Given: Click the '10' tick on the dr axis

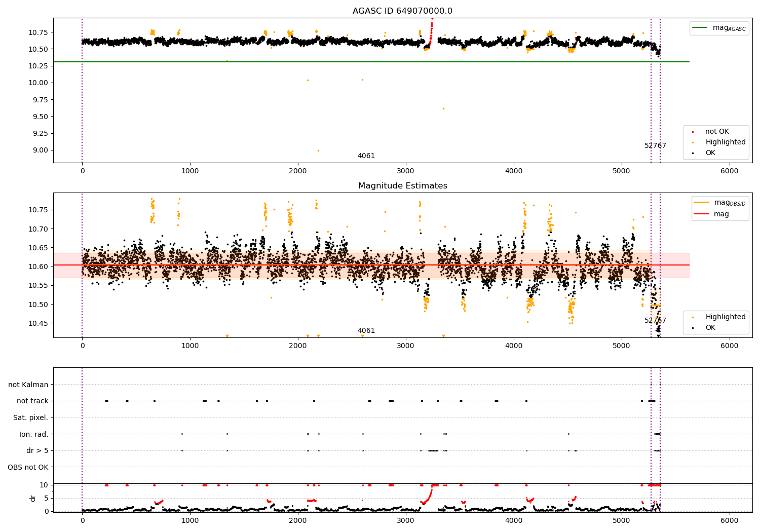Looking at the screenshot, I should click(x=44, y=485).
